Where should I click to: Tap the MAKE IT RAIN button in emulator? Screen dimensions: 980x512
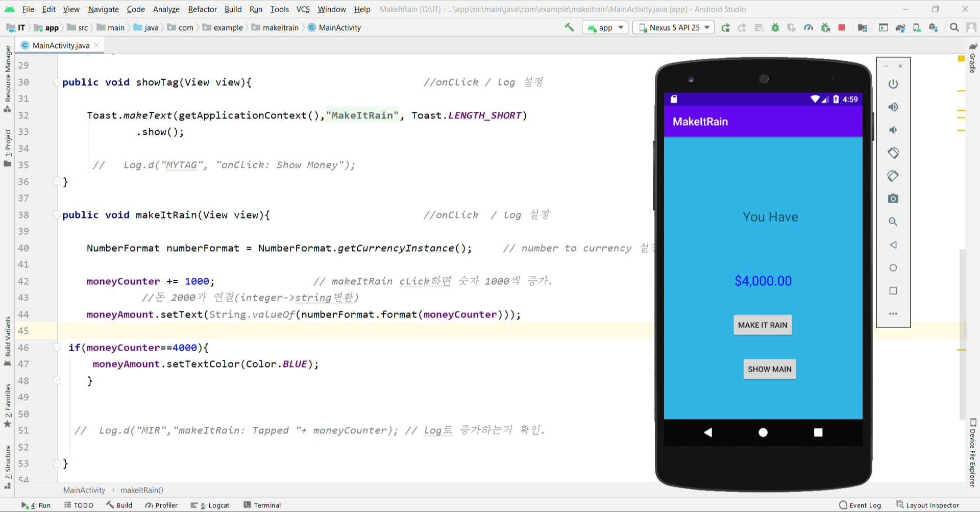coord(763,325)
